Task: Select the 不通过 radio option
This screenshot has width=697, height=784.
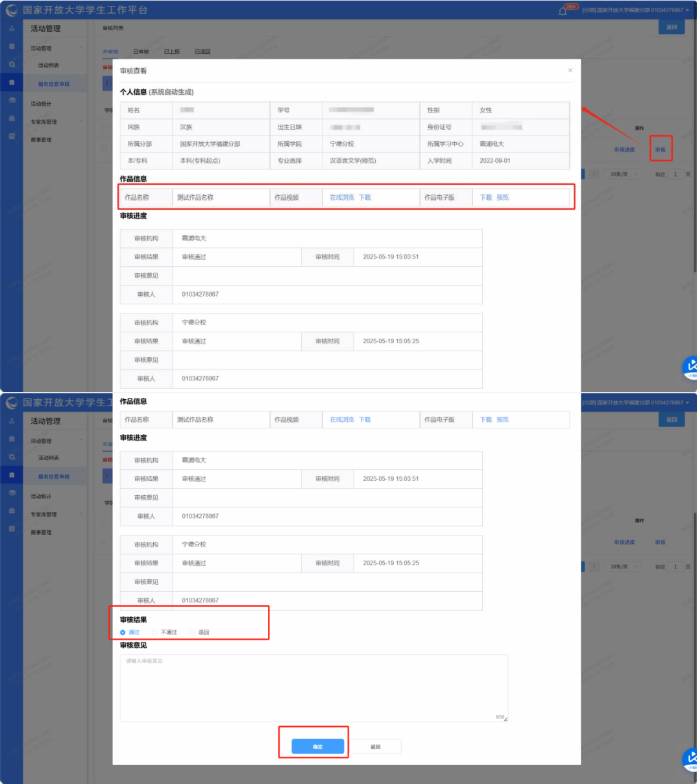Action: click(154, 632)
